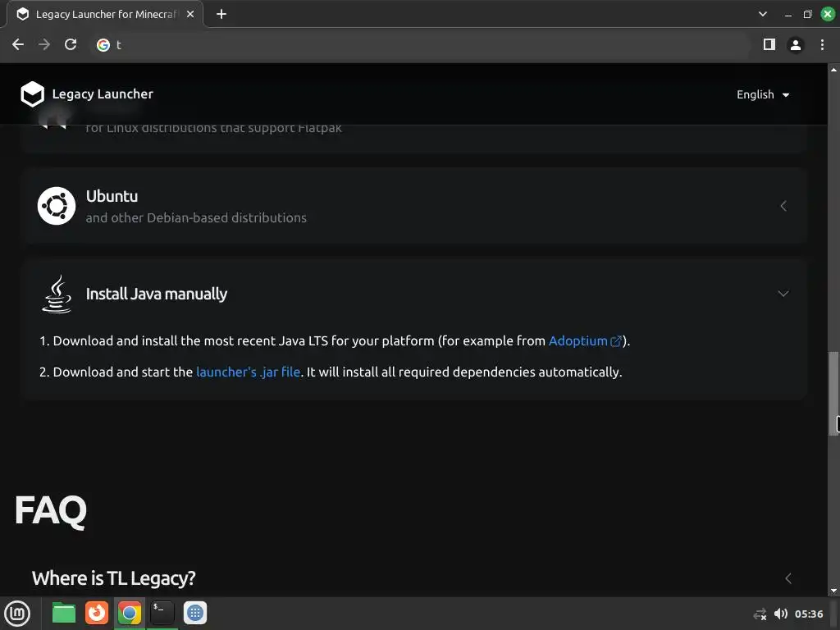This screenshot has width=840, height=630.
Task: Click the page scrollbar thumb
Action: (x=833, y=393)
